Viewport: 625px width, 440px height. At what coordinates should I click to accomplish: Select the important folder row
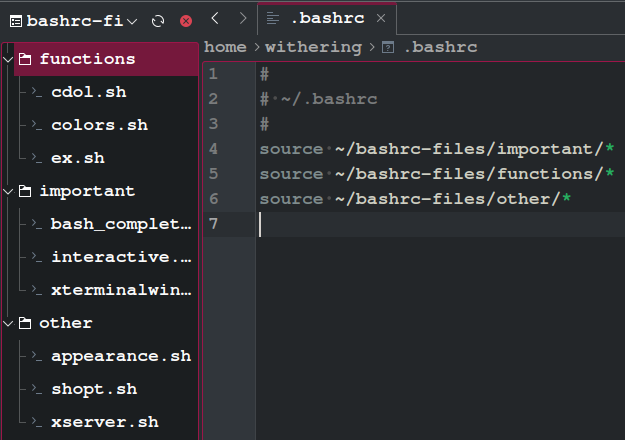106,191
